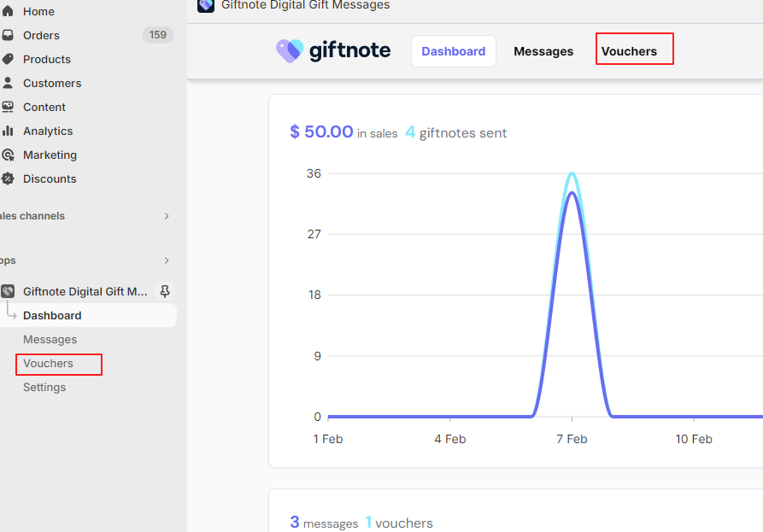Click the Marketing target icon
This screenshot has width=763, height=532.
point(8,155)
